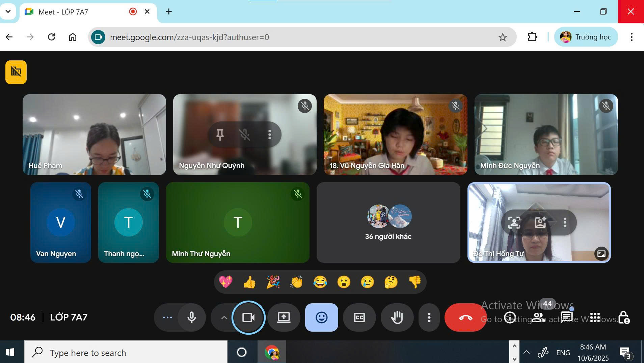Viewport: 644px width, 363px height.
Task: Send the thumbs up emoji reaction
Action: [249, 282]
